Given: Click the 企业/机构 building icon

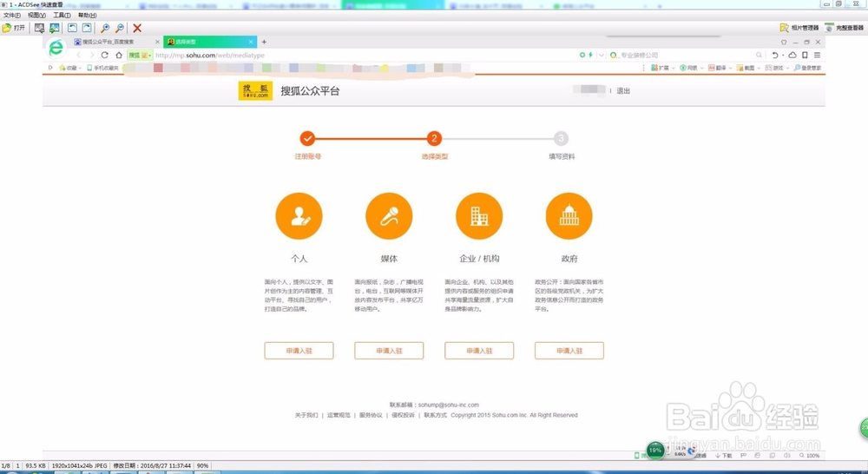Looking at the screenshot, I should point(479,216).
